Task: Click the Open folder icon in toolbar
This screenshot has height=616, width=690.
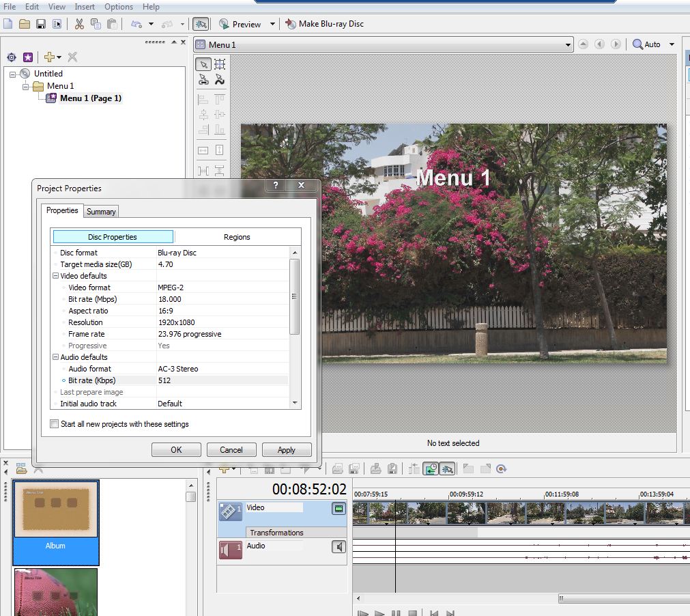Action: [x=25, y=24]
